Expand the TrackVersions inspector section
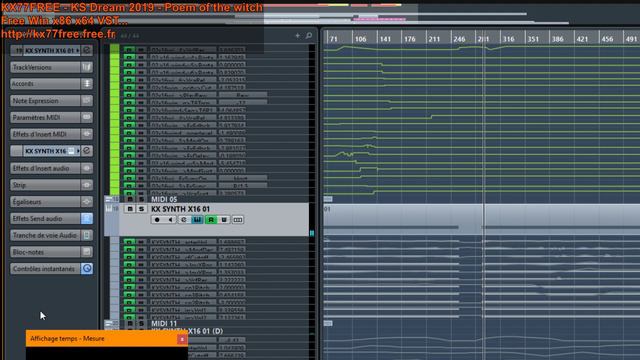 click(x=45, y=67)
